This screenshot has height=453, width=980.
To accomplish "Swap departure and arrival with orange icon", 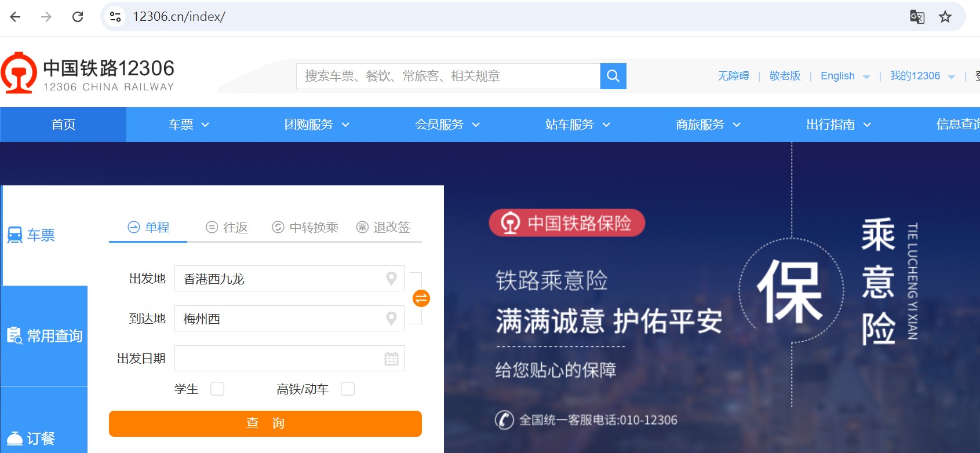I will 421,298.
